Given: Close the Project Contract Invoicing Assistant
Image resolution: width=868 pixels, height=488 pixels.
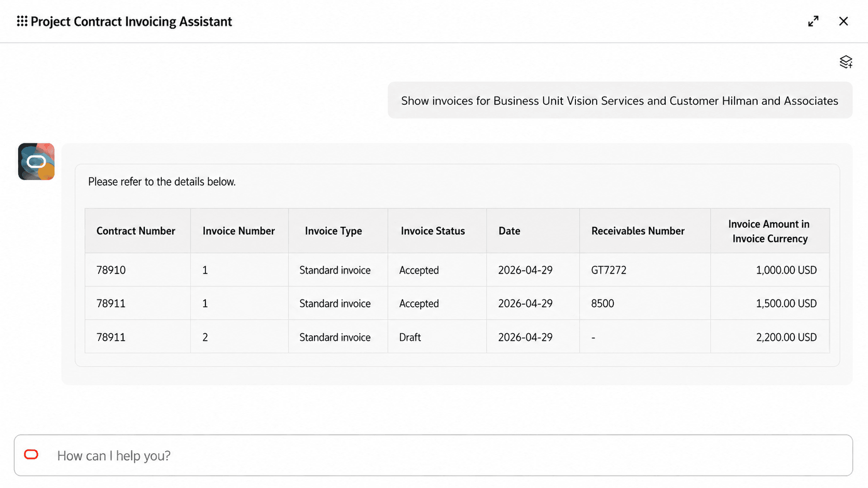Looking at the screenshot, I should 844,21.
